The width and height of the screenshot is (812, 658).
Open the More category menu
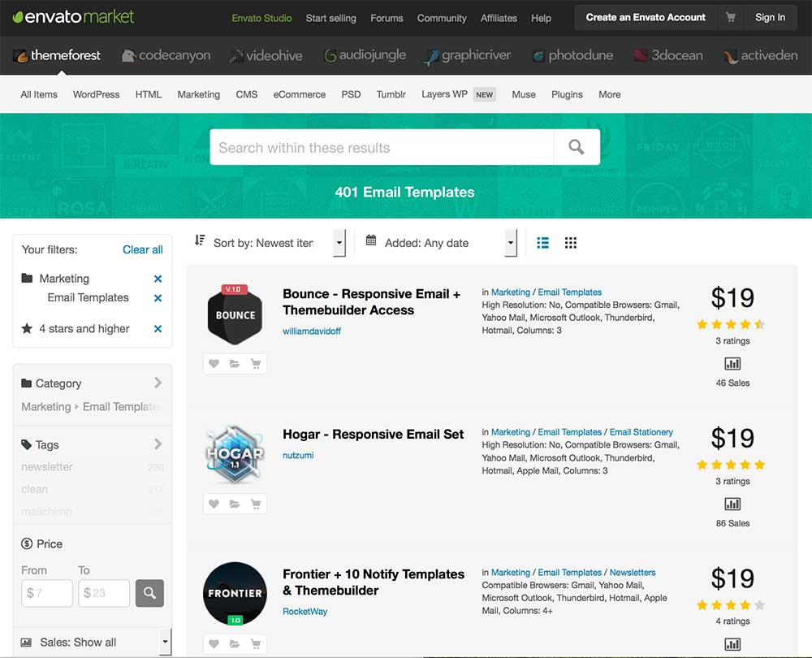click(x=610, y=94)
